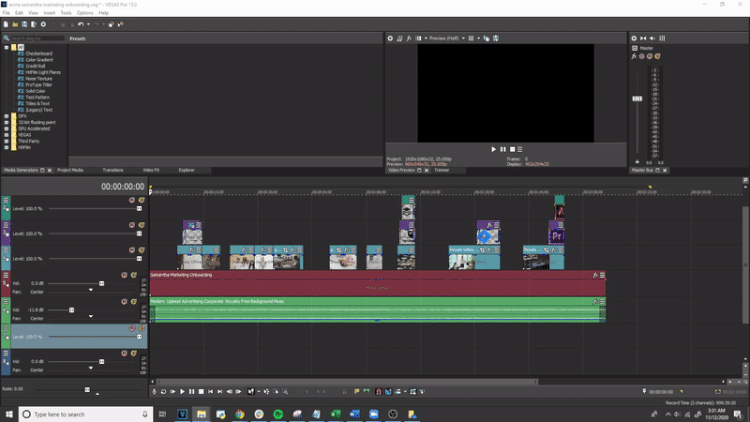The height and width of the screenshot is (422, 750).
Task: Click -11.0 dB track volume slider handle
Action: (x=71, y=310)
